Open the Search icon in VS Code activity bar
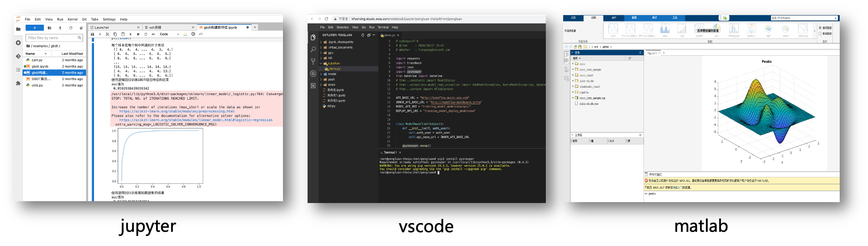This screenshot has height=246, width=868. (313, 49)
